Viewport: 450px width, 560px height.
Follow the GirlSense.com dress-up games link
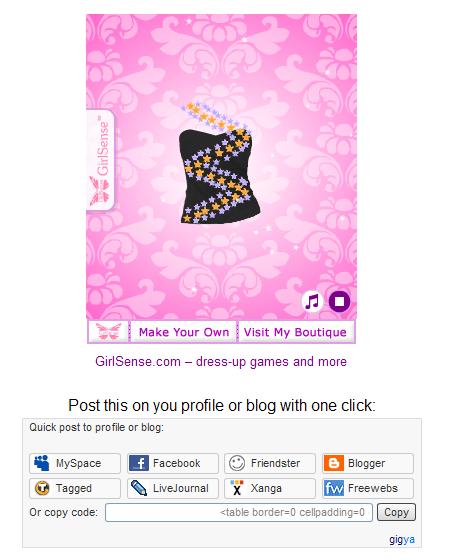click(x=221, y=361)
